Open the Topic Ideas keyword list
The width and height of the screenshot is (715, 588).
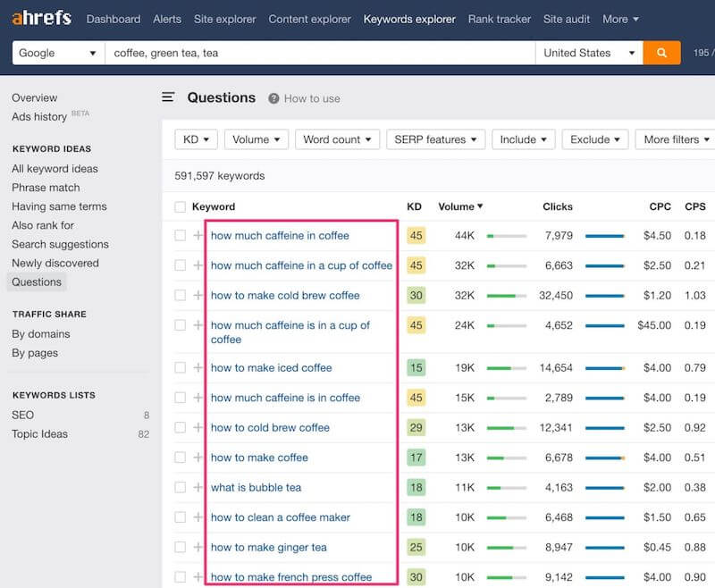(39, 434)
